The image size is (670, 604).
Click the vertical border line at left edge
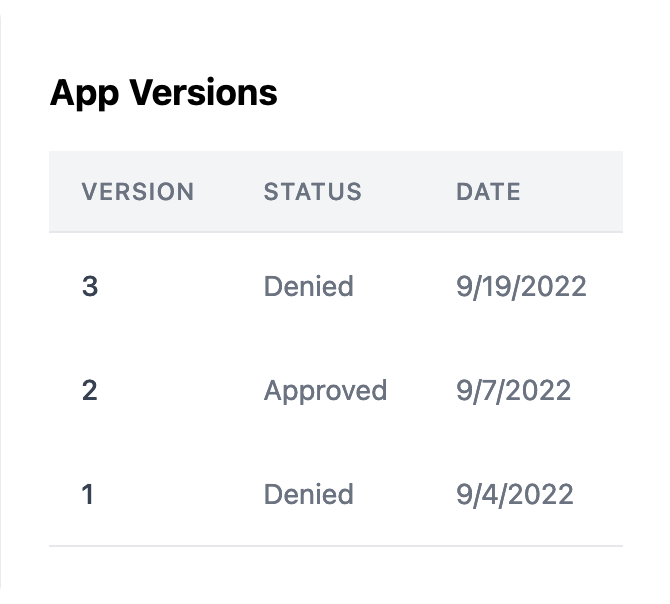click(1, 300)
